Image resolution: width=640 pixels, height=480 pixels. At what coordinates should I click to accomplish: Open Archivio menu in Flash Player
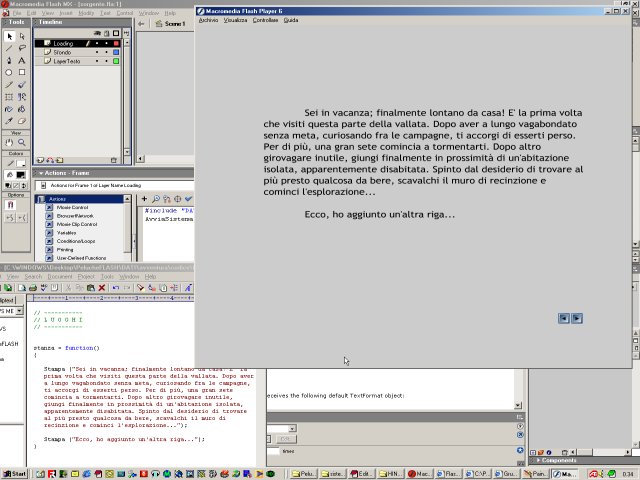click(x=208, y=20)
